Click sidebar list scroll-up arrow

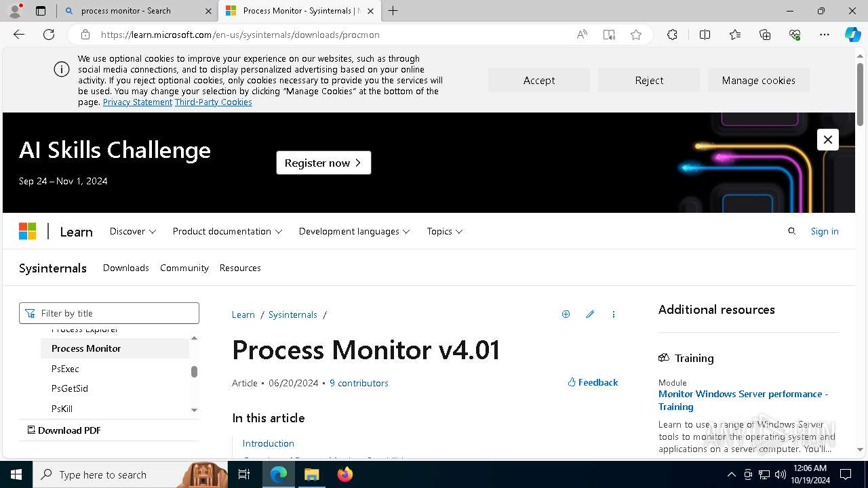(194, 338)
